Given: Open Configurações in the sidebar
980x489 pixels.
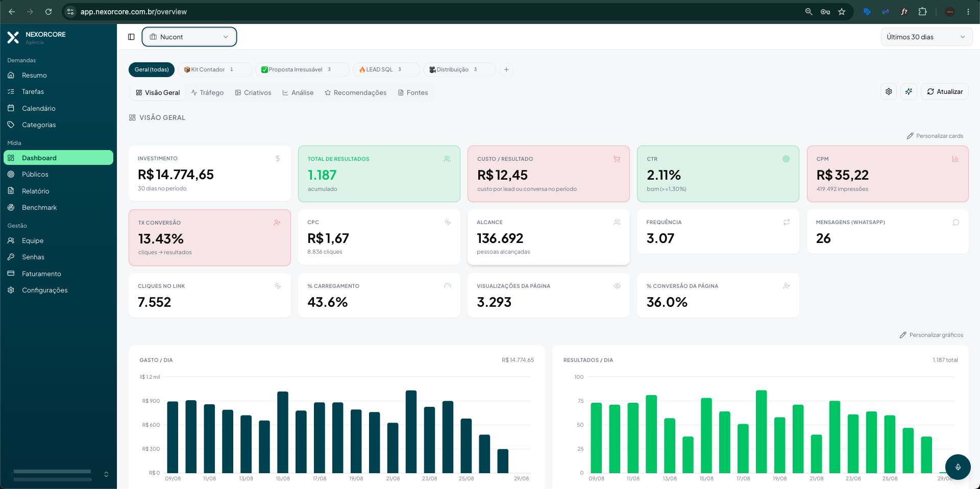Looking at the screenshot, I should click(58, 290).
